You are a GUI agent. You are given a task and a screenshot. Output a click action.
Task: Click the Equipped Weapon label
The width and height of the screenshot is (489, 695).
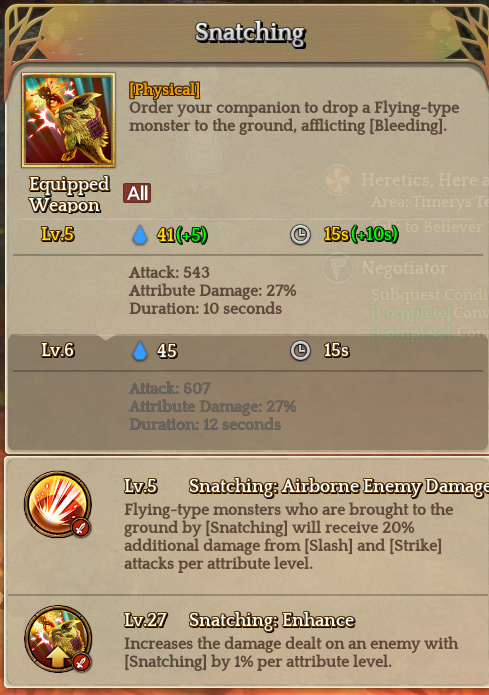click(x=68, y=195)
